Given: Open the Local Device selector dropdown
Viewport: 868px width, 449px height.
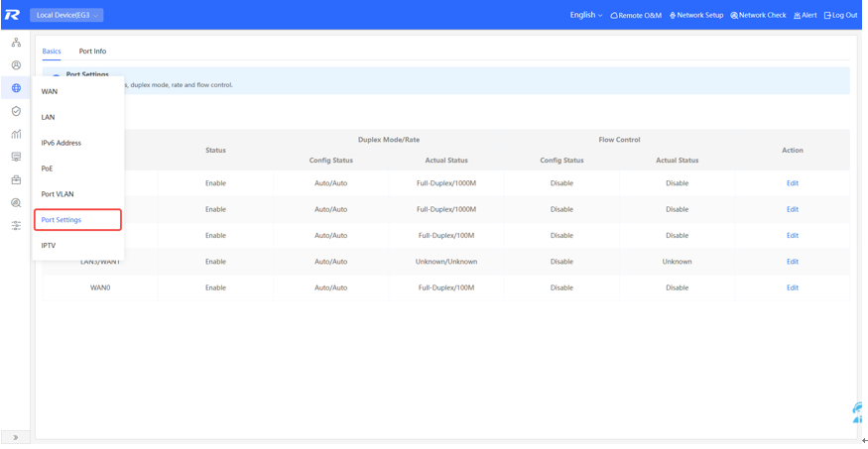Looking at the screenshot, I should pyautogui.click(x=66, y=16).
